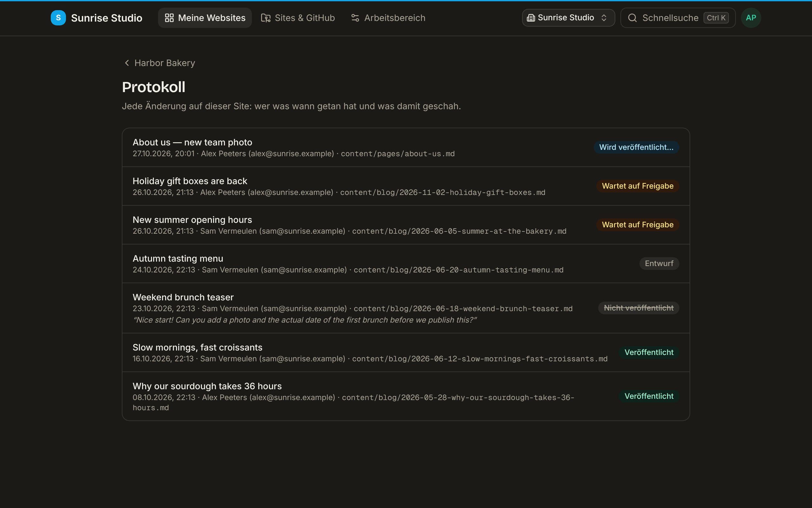Image resolution: width=812 pixels, height=508 pixels.
Task: Open the AP user avatar
Action: [x=751, y=18]
